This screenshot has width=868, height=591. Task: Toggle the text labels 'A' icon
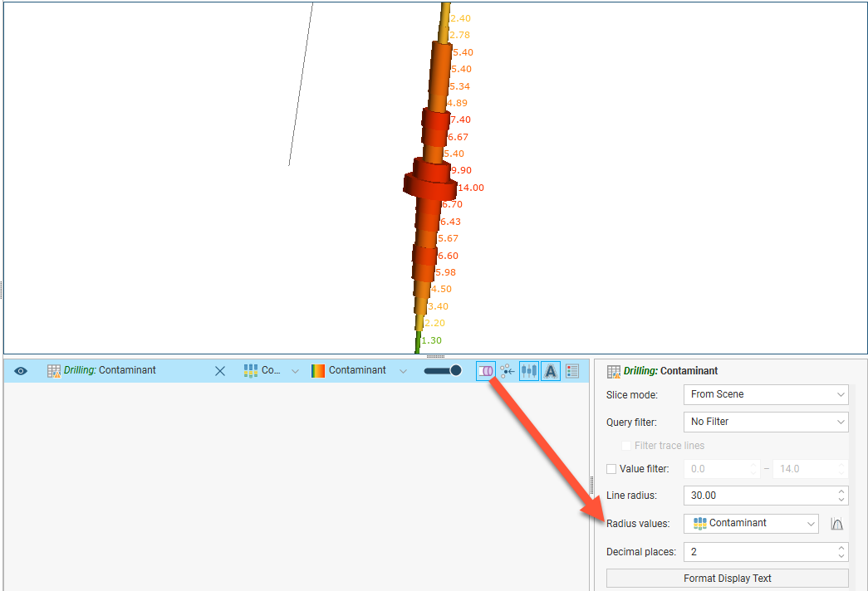551,371
